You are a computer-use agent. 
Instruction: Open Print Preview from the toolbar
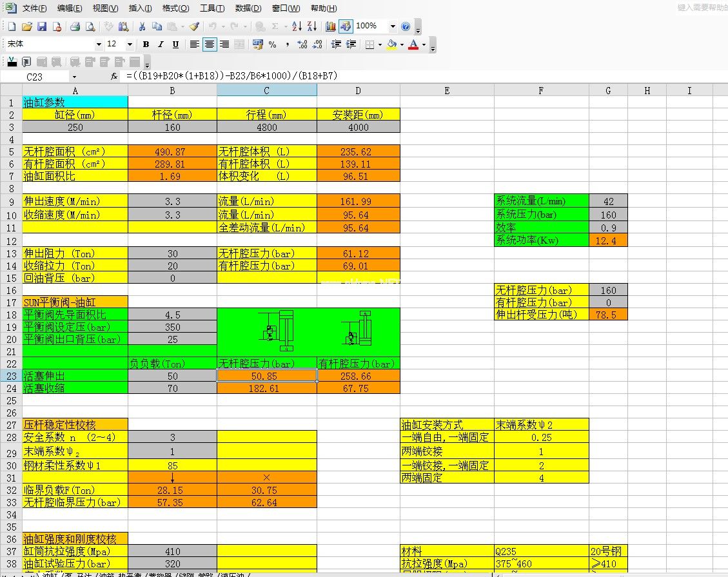click(90, 26)
